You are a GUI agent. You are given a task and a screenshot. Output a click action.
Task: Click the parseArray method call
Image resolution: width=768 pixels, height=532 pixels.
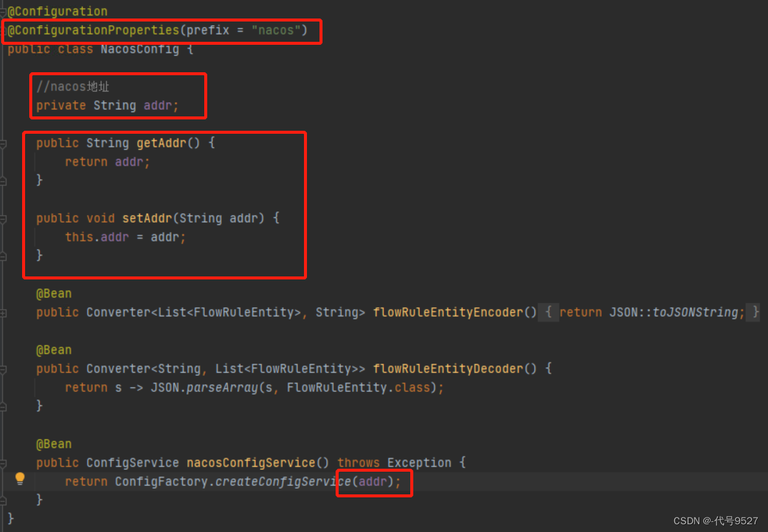pyautogui.click(x=222, y=388)
